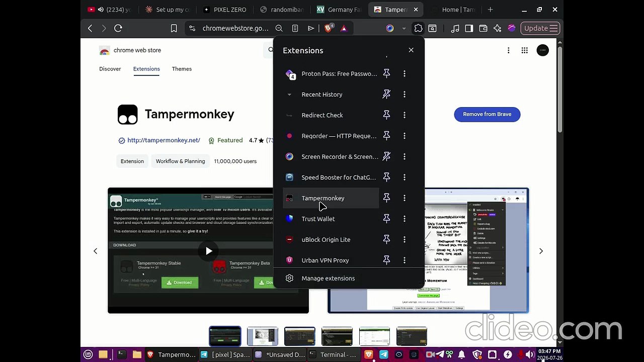This screenshot has width=644, height=362.
Task: Switch to the PIXEL ZERO tab
Action: tap(225, 10)
